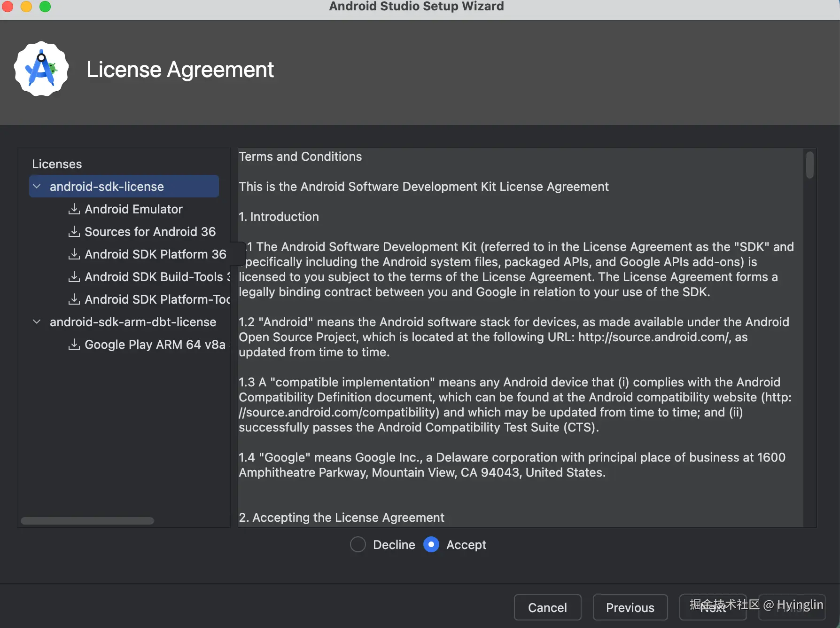Click the horizontal scrollbar under the Licenses tree
The height and width of the screenshot is (628, 840).
coord(87,520)
